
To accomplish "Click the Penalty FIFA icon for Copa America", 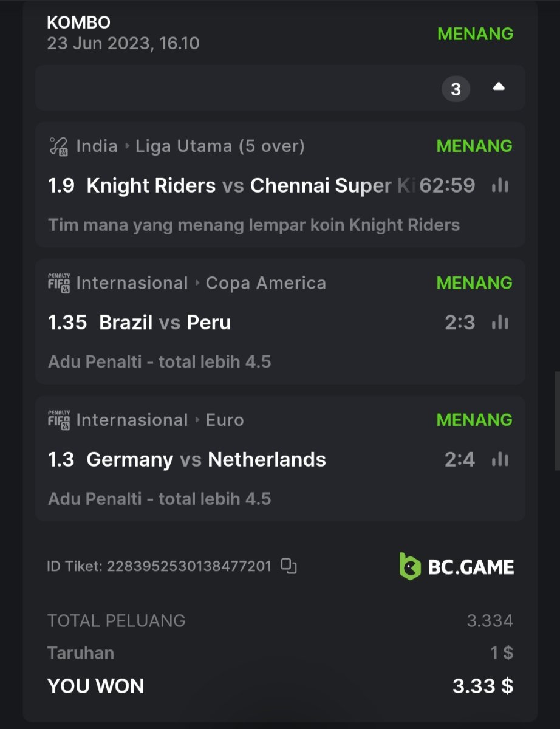I will click(x=58, y=283).
